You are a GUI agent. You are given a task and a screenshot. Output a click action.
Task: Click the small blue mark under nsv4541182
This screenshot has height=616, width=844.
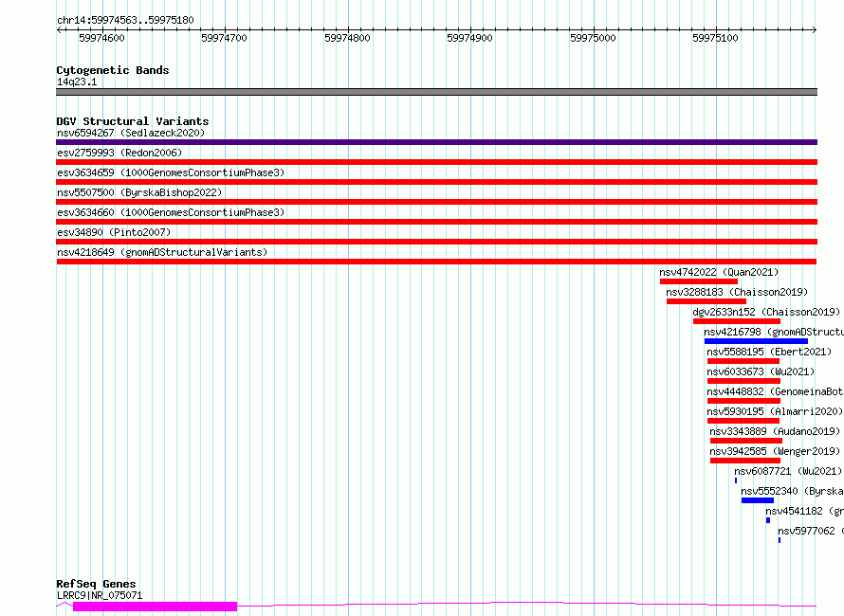pyautogui.click(x=768, y=520)
